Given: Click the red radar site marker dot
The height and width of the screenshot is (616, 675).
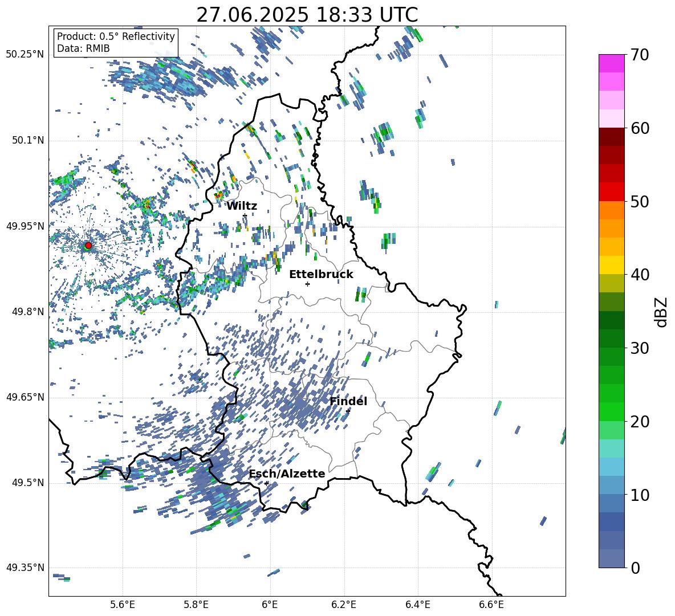Looking at the screenshot, I should point(88,246).
